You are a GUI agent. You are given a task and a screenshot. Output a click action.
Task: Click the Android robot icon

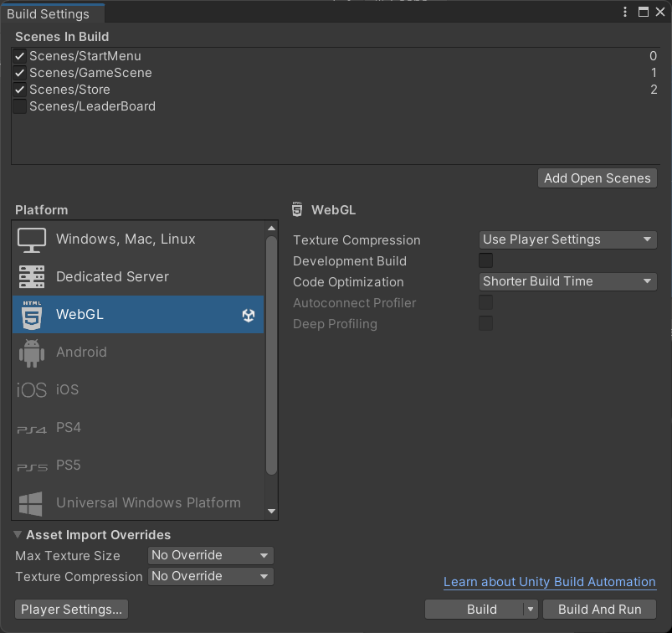click(x=32, y=353)
